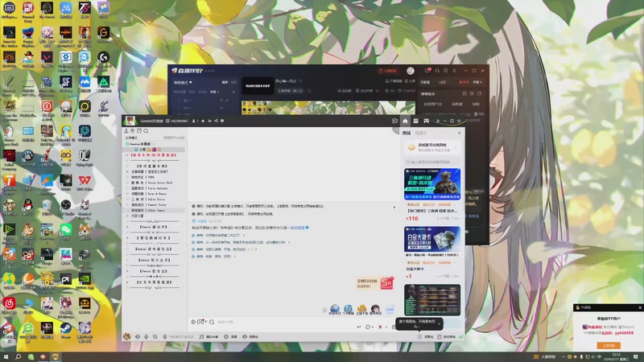Click the scroll-down arrow in chat area
644x362 pixels.
click(394, 208)
